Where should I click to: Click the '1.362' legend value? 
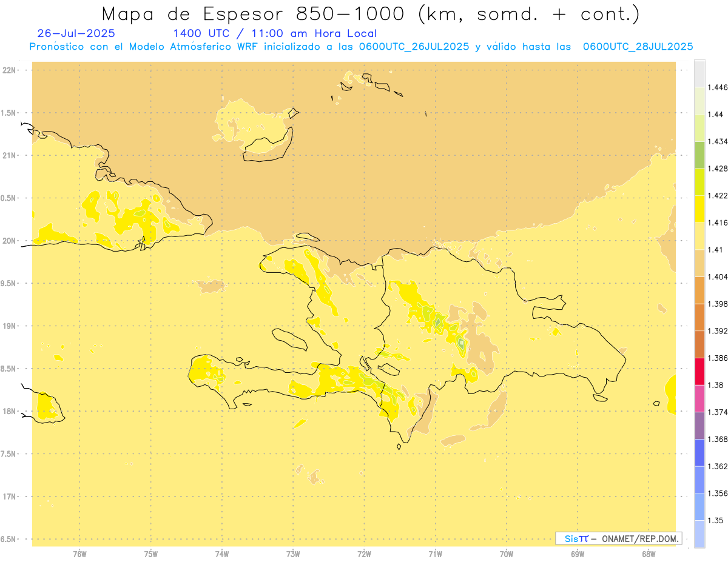(x=718, y=466)
